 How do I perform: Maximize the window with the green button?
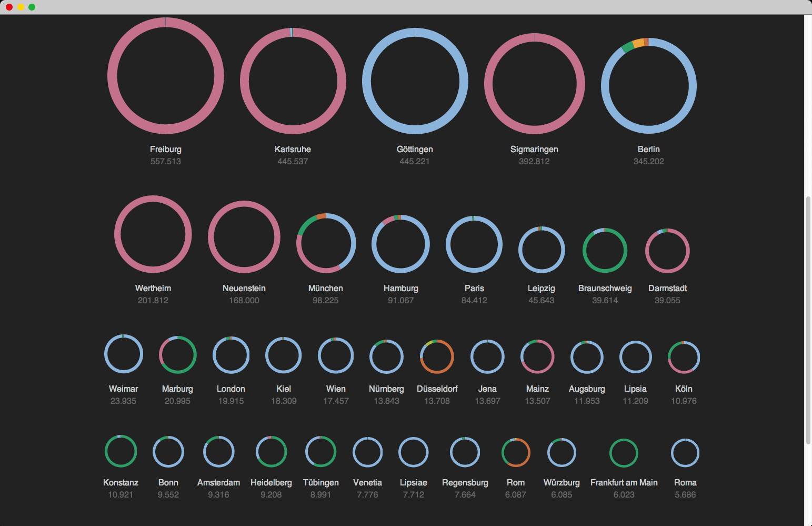(x=32, y=7)
